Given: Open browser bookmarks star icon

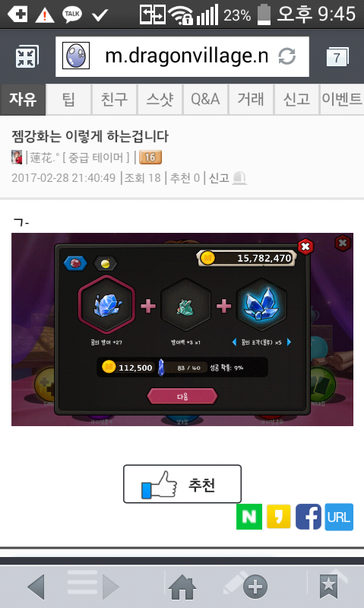Looking at the screenshot, I should (x=329, y=586).
